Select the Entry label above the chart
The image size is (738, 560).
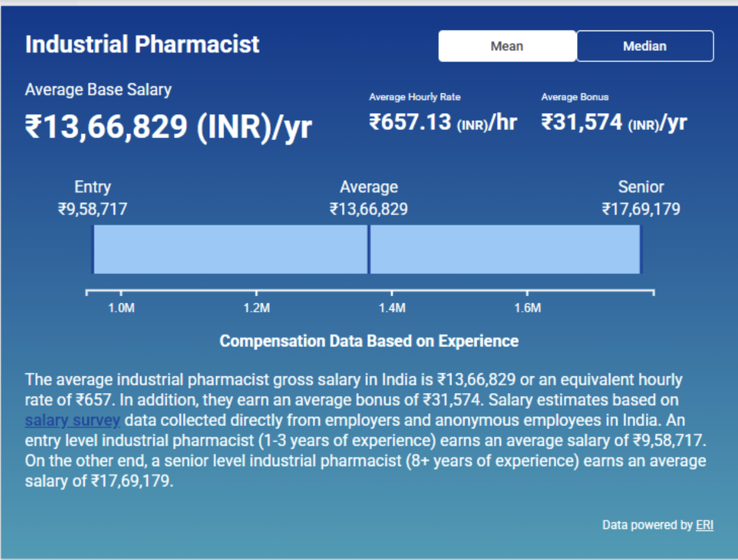(x=93, y=187)
